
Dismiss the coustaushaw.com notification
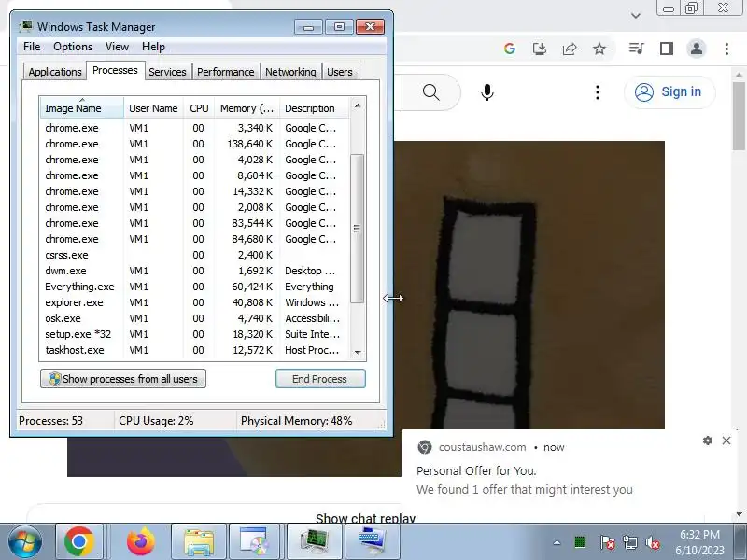point(726,441)
